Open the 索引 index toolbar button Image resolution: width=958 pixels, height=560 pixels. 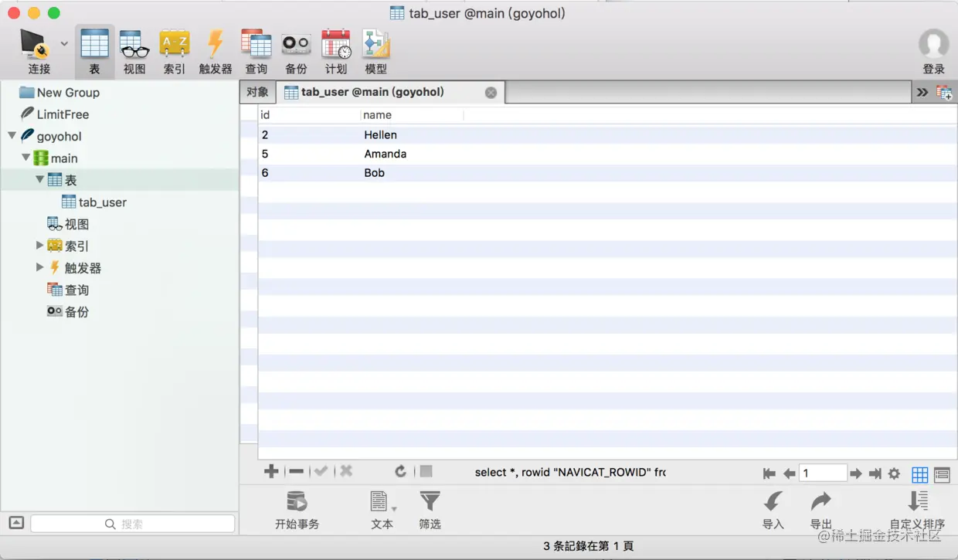point(175,51)
